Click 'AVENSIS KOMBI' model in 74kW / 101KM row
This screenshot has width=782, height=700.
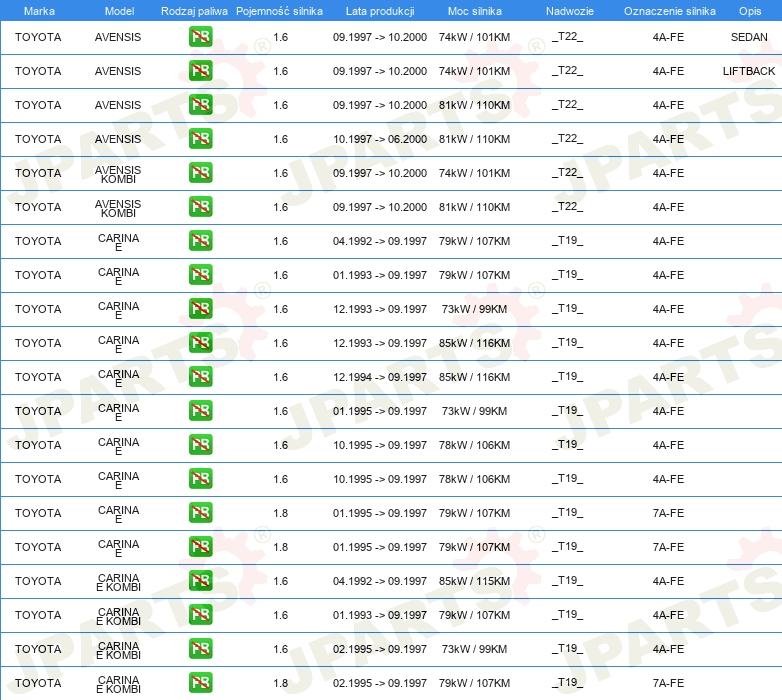[x=118, y=175]
